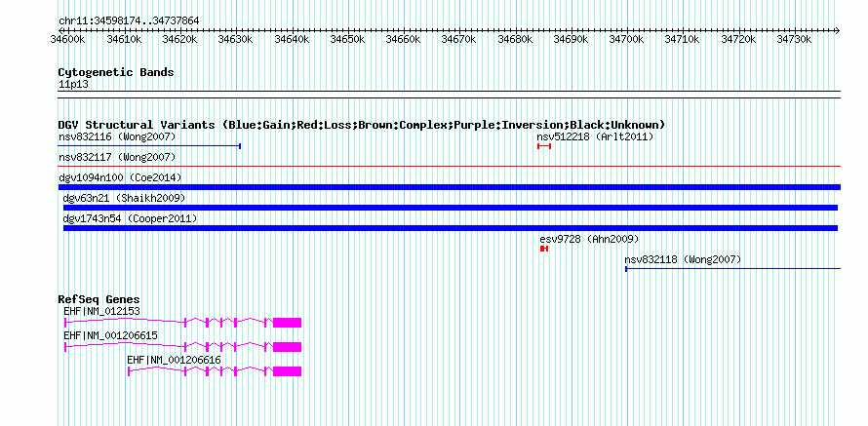Click the 34640k ruler tick label
Image resolution: width=868 pixels, height=426 pixels.
pyautogui.click(x=292, y=39)
